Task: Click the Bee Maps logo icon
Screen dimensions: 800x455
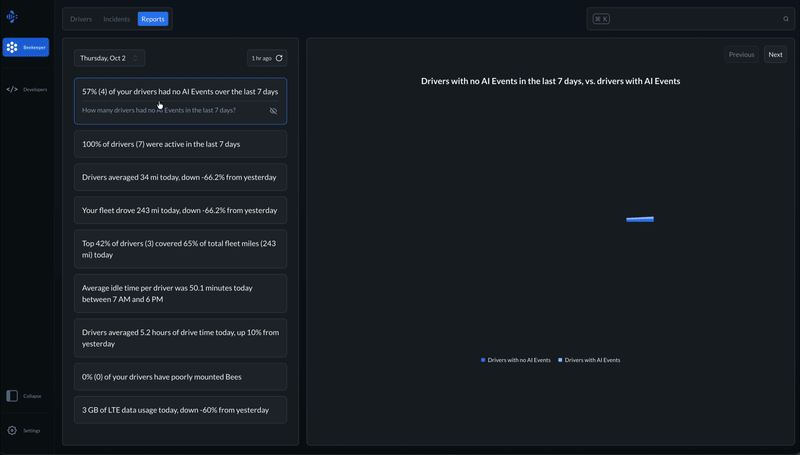Action: click(12, 17)
